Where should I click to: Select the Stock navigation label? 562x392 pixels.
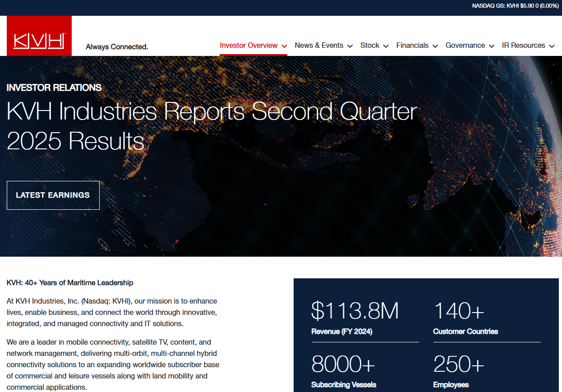click(x=369, y=46)
